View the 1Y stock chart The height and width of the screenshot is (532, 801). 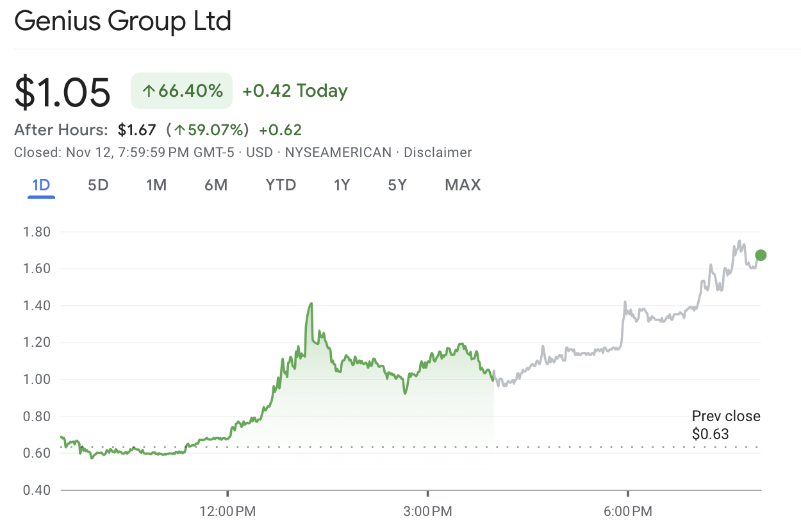[x=342, y=185]
